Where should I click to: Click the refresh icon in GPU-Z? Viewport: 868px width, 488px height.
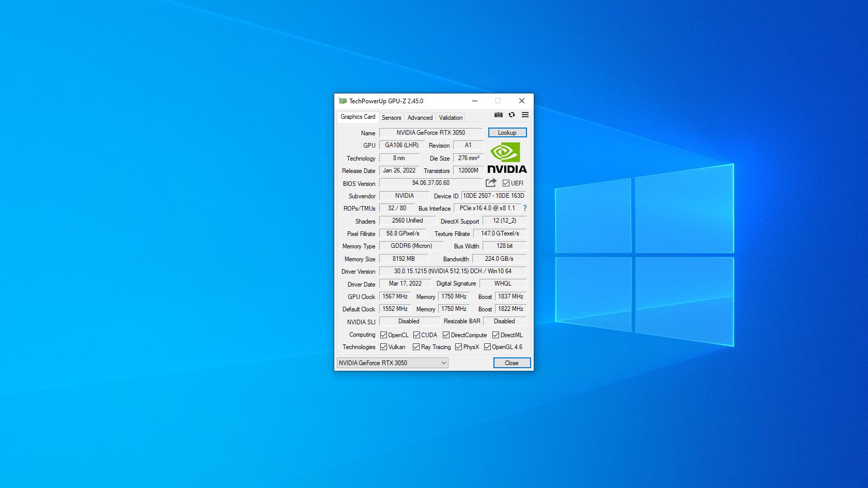512,115
